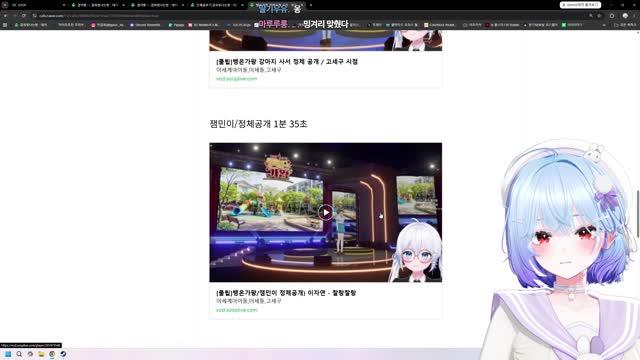The height and width of the screenshot is (360, 640).
Task: Open the taskbar search magnifier
Action: click(x=19, y=354)
